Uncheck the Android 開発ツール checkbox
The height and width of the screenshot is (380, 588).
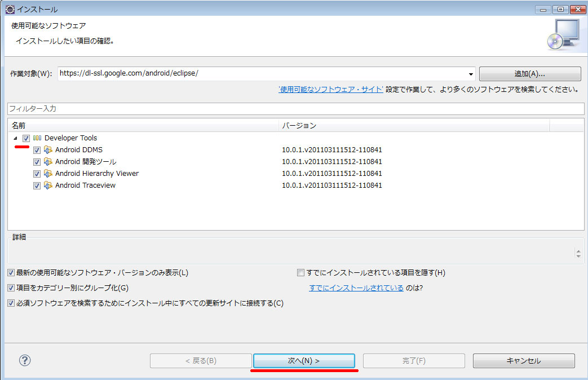pyautogui.click(x=37, y=162)
